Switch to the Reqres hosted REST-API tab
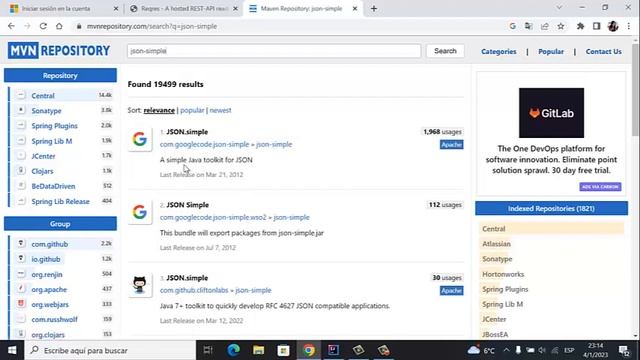This screenshot has width=640, height=360. click(x=184, y=8)
